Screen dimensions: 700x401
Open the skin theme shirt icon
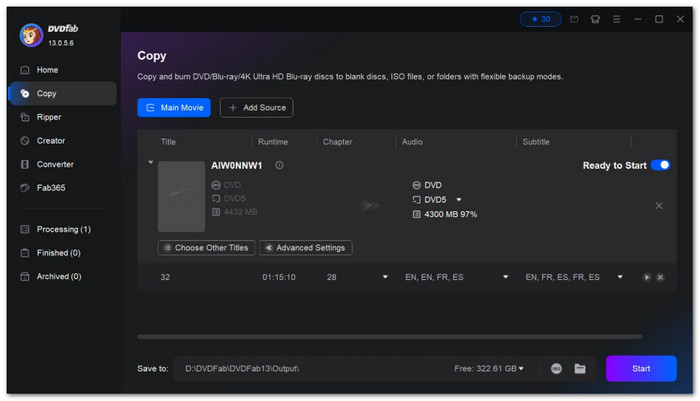pos(595,19)
